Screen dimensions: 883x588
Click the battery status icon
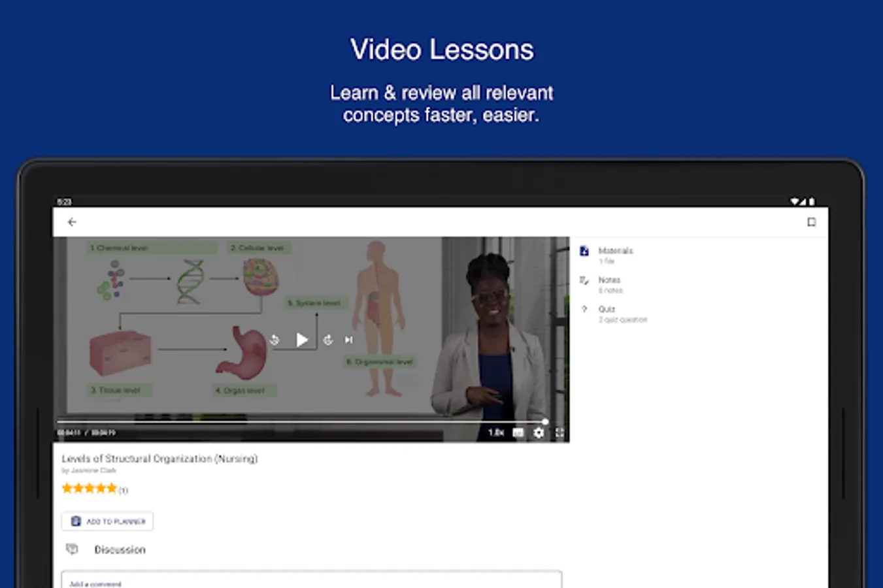click(812, 201)
